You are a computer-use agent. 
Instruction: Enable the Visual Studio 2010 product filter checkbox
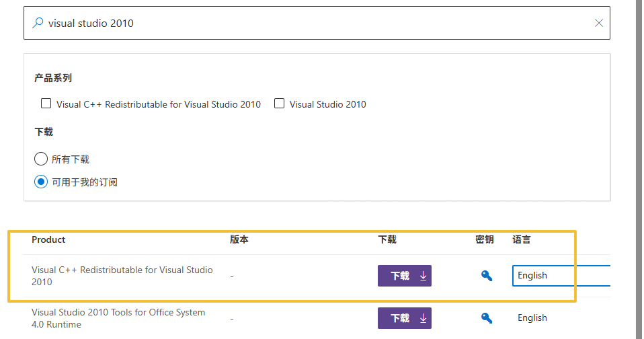(x=280, y=104)
